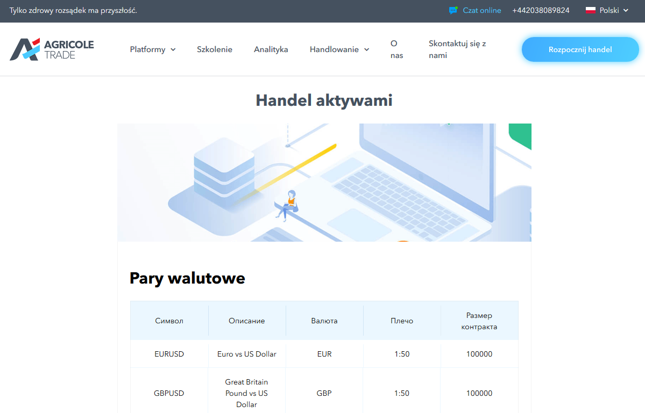Open Skontaktuj się z nami page
Screen dimensions: 645x413
click(457, 49)
